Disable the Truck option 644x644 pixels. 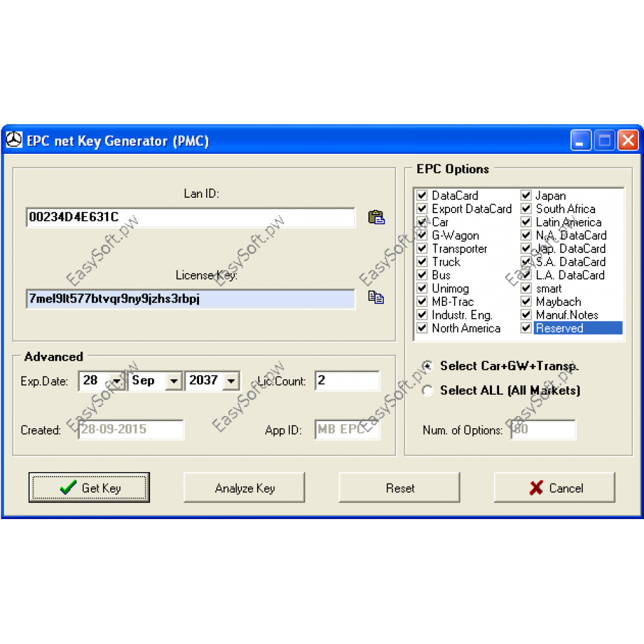point(422,261)
